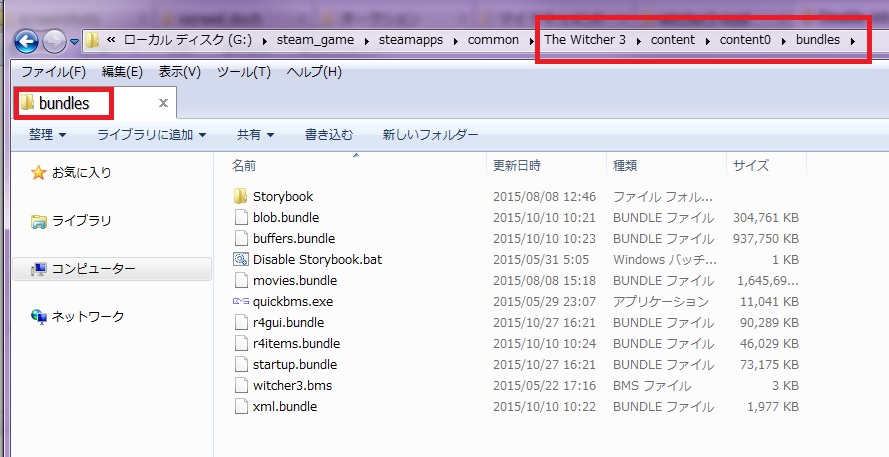Click 937,750 KB size of buffers.bundle
Viewport: 889px width, 457px height.
(766, 239)
